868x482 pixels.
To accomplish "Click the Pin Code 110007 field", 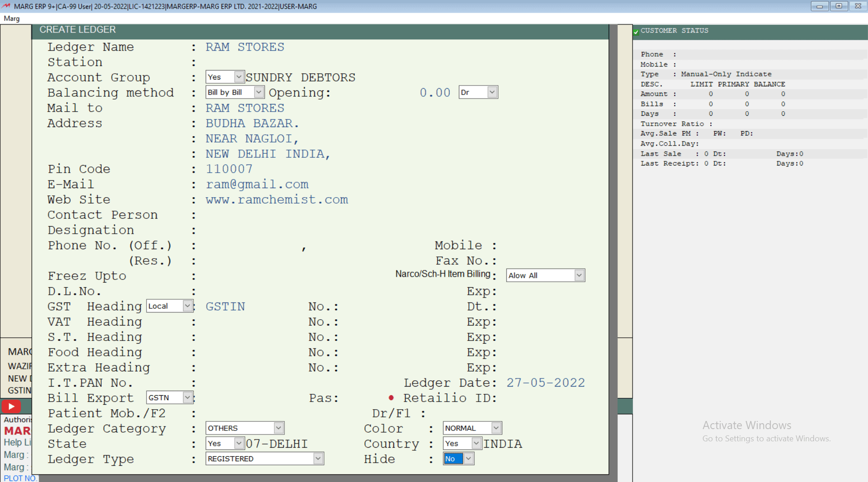I will (x=229, y=169).
